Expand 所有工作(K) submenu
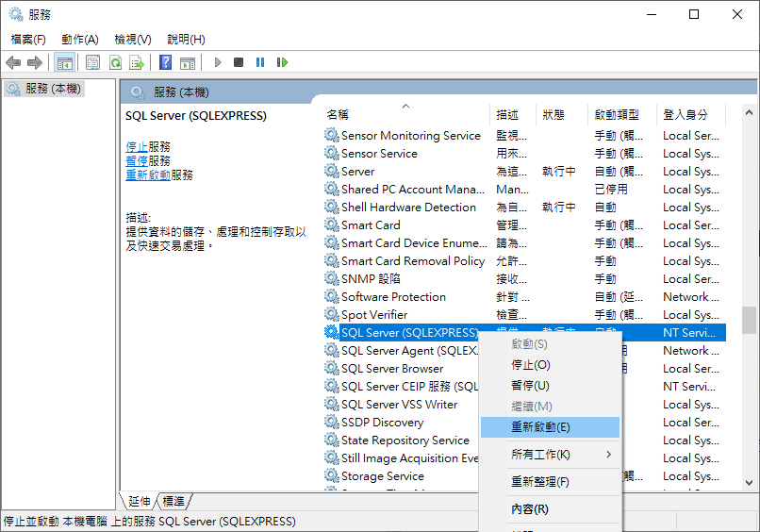 (550, 455)
